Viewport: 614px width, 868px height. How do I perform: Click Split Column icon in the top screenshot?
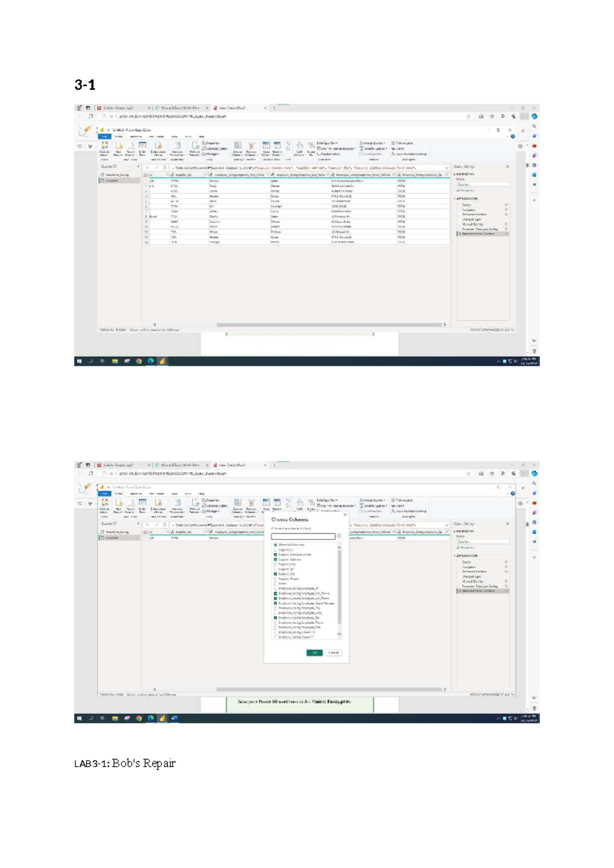coord(300,146)
